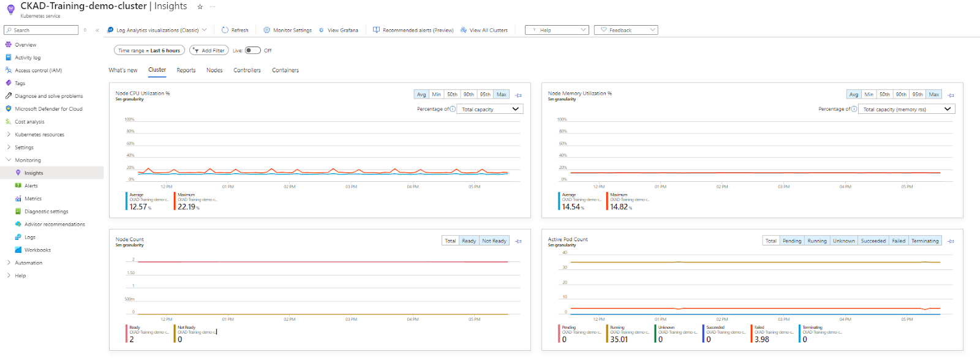Click View All Clusters
The width and height of the screenshot is (980, 363).
484,30
